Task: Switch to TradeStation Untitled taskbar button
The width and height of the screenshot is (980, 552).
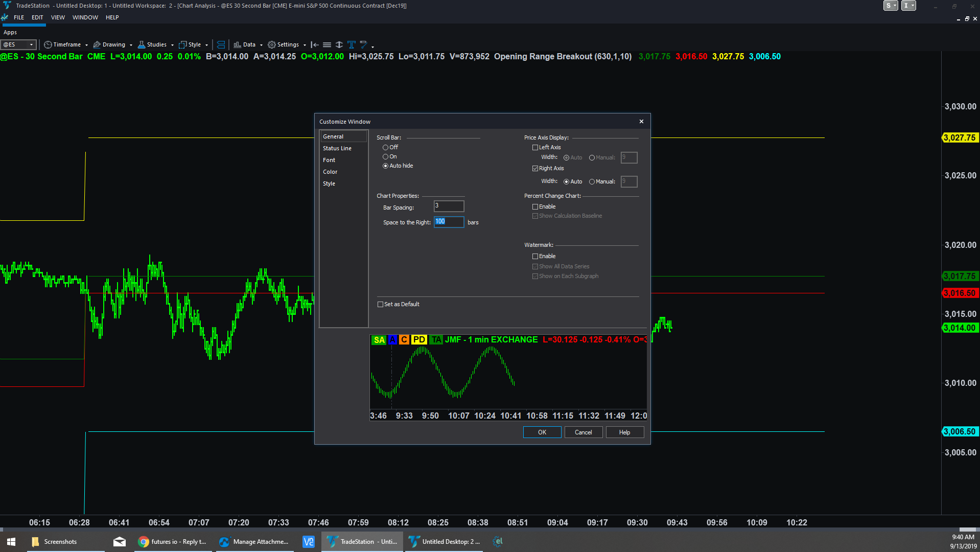Action: click(x=362, y=542)
